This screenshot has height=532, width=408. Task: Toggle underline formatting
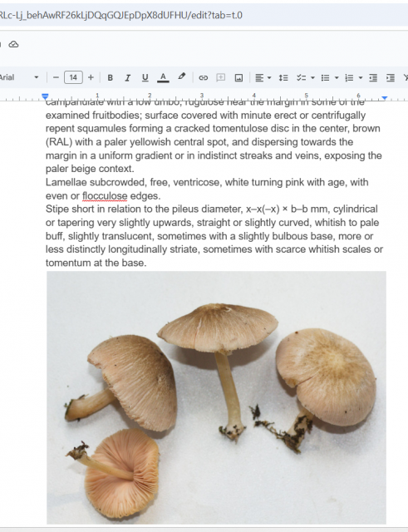(x=145, y=77)
